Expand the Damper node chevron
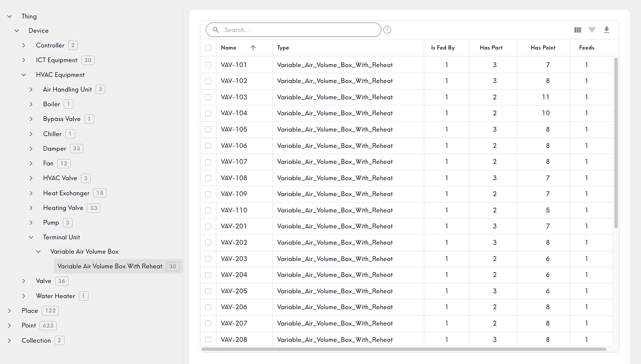The width and height of the screenshot is (641, 364). tap(31, 148)
